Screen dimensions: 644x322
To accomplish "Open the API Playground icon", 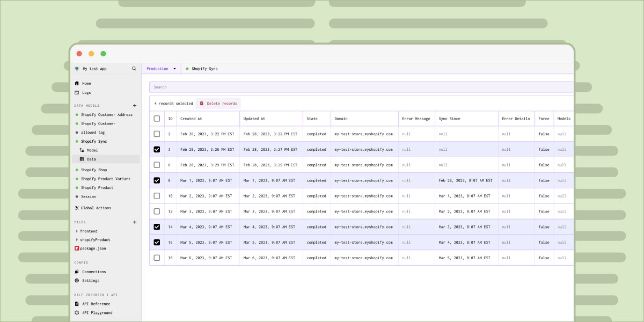I will 77,312.
